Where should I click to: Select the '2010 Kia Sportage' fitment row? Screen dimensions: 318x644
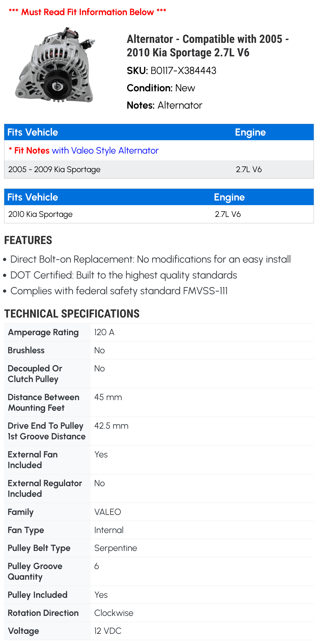[x=40, y=214]
